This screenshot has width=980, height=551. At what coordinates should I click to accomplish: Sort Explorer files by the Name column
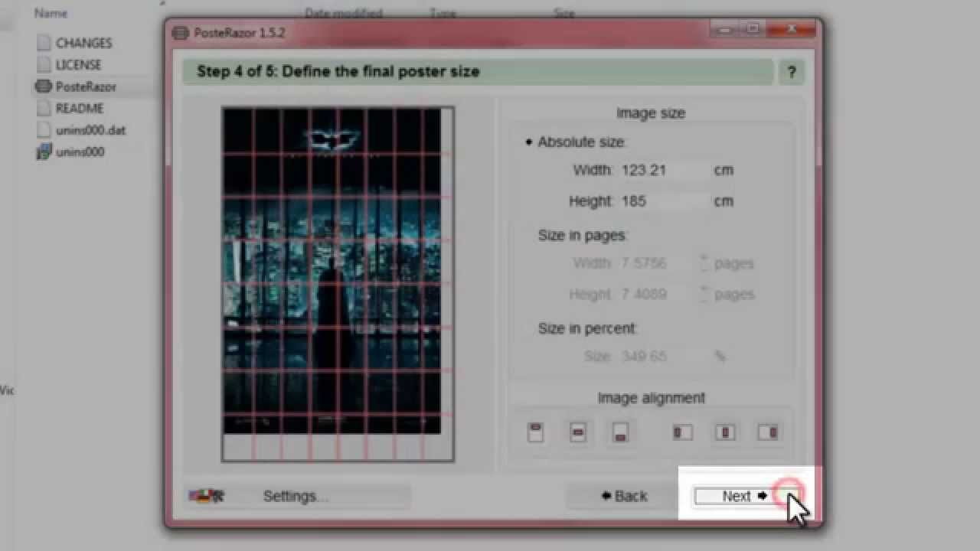[51, 13]
